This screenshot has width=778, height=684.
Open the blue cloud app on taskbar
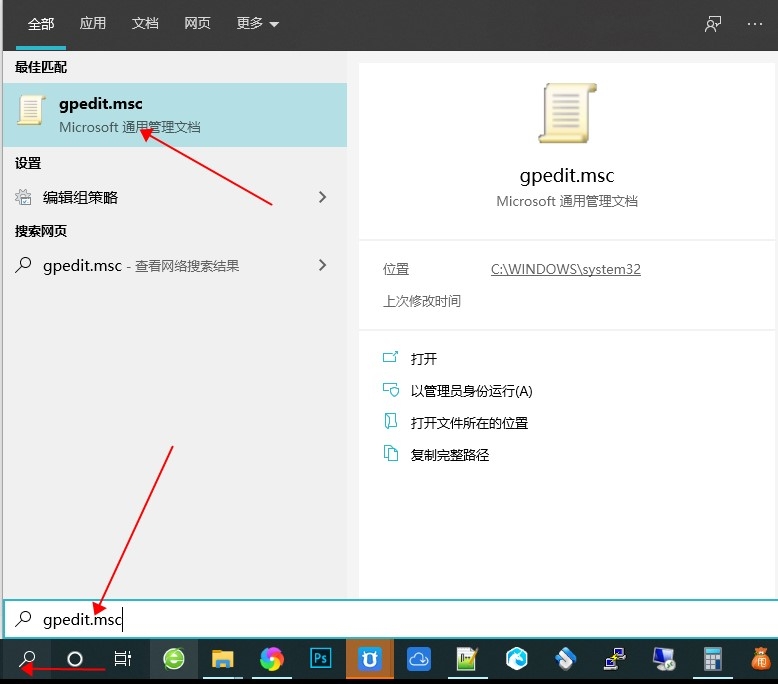[x=419, y=659]
